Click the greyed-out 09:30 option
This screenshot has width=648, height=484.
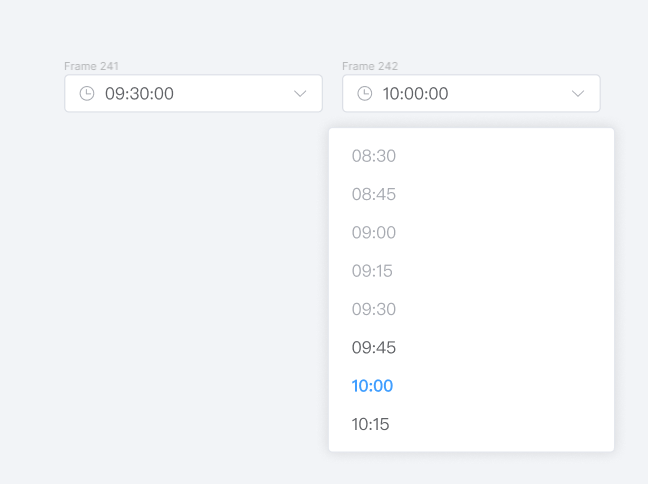(373, 310)
